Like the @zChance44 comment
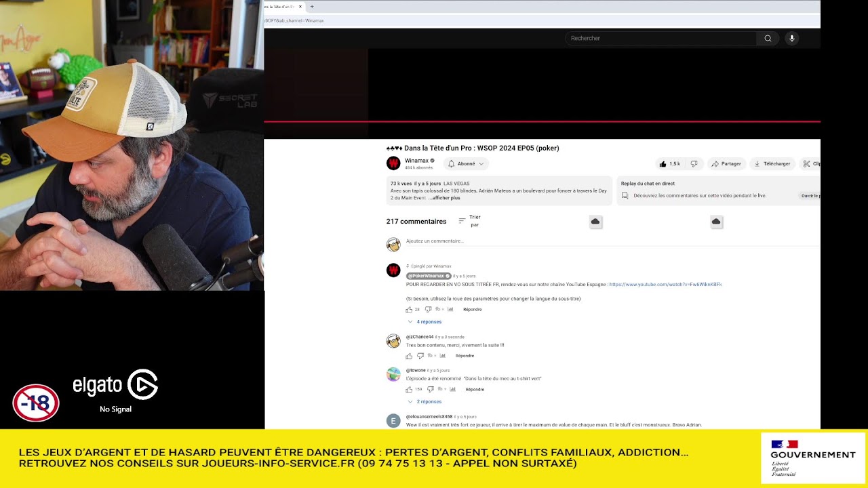This screenshot has width=868, height=488. [x=409, y=356]
